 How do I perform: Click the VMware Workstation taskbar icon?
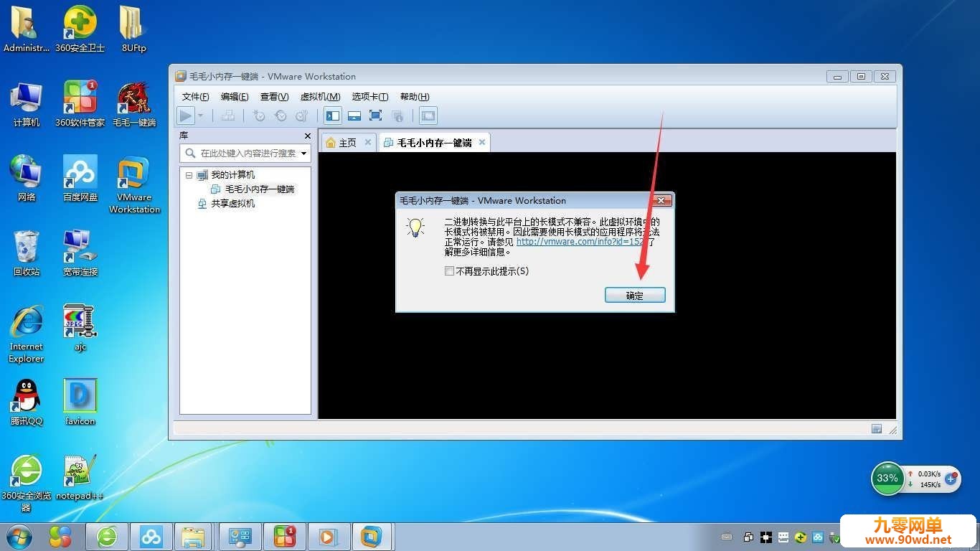pyautogui.click(x=371, y=537)
